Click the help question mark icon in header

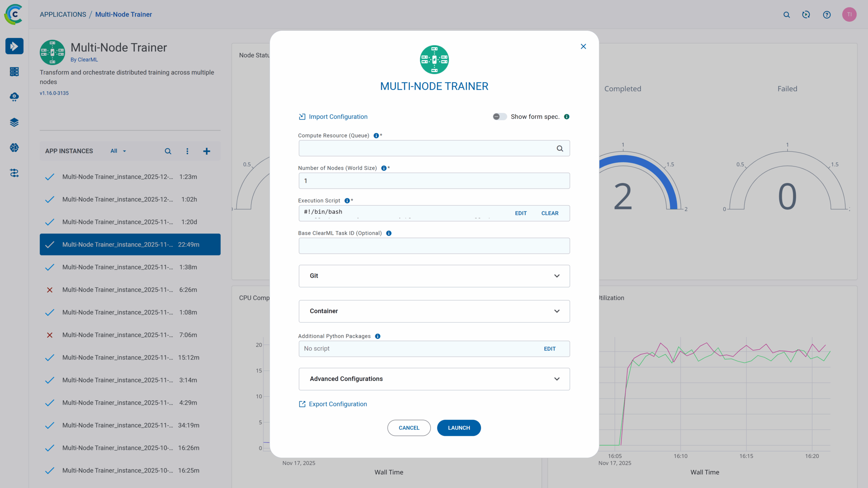coord(827,15)
